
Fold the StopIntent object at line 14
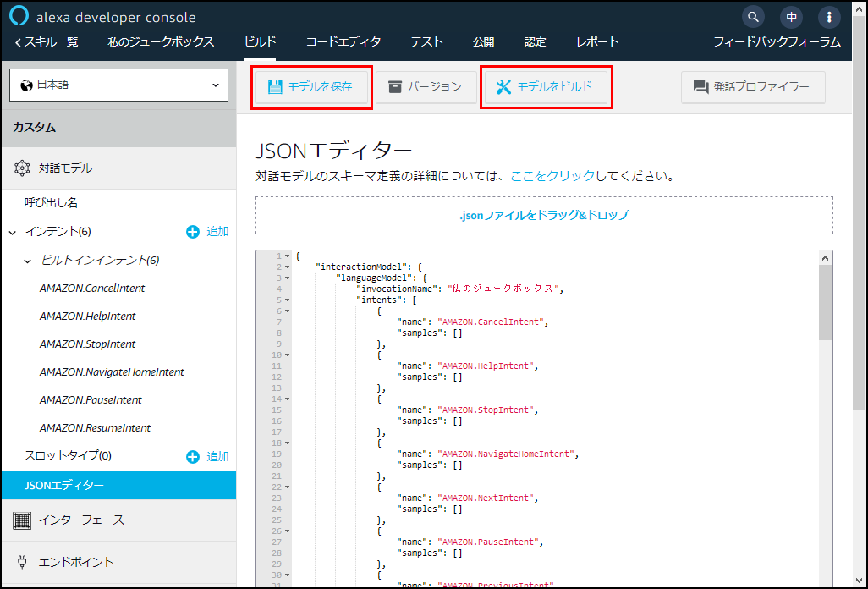[288, 399]
